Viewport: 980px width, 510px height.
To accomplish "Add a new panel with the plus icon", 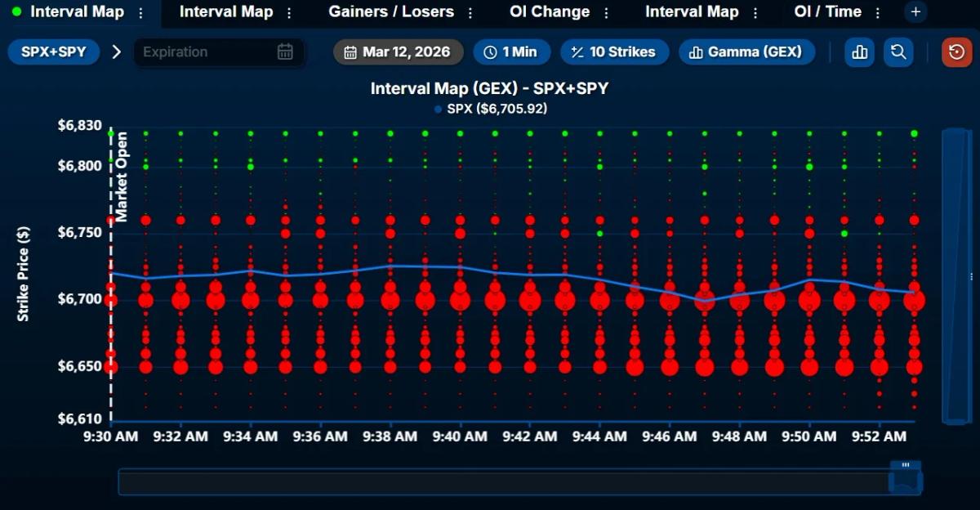I will coord(915,11).
